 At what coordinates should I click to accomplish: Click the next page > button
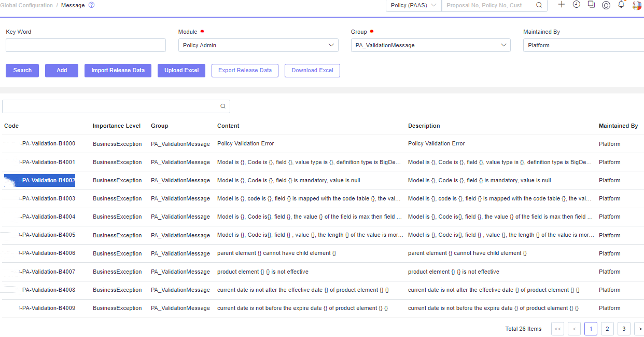click(639, 329)
